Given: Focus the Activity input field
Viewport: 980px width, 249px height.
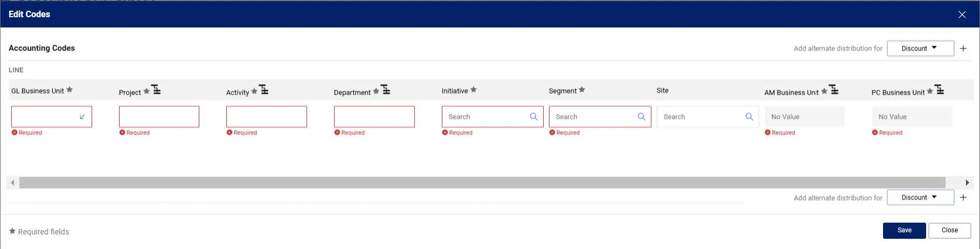Looking at the screenshot, I should click(267, 117).
